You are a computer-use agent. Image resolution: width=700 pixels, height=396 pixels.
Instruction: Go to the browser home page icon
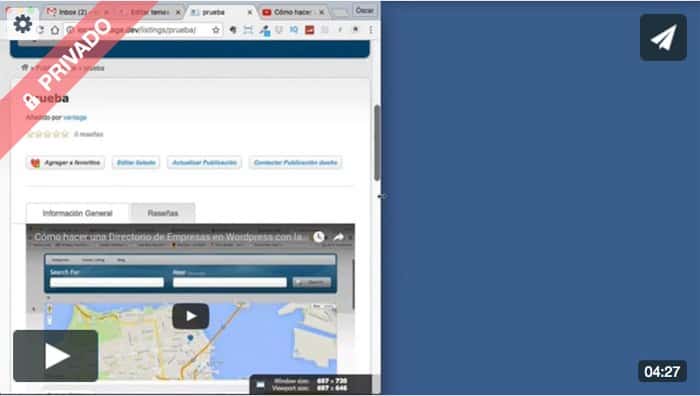tap(54, 30)
